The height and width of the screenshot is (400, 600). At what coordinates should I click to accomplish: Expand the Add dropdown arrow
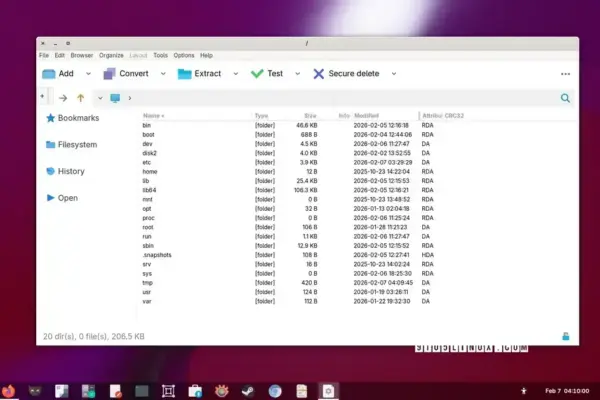click(x=88, y=74)
